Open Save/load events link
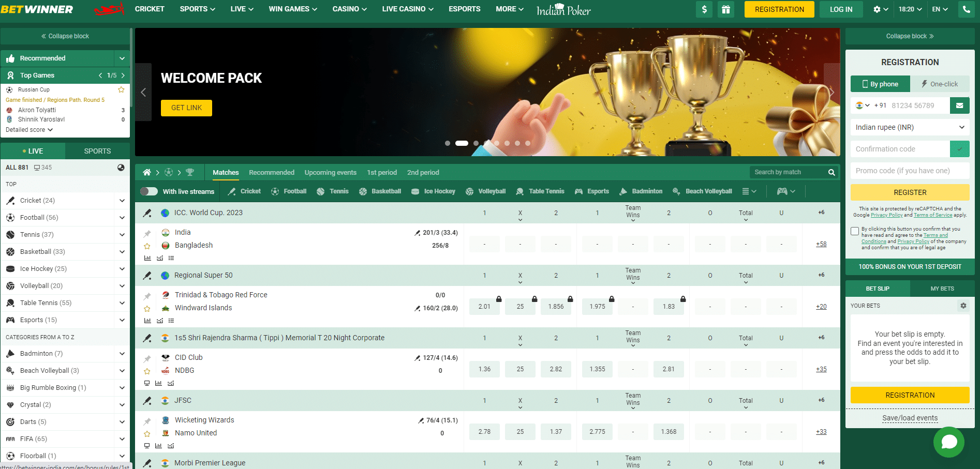 pyautogui.click(x=910, y=418)
